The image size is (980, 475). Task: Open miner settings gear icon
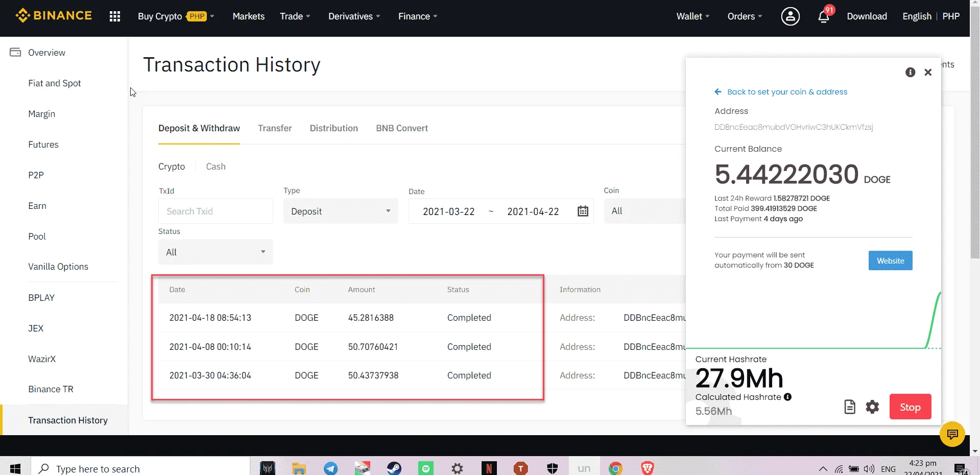(872, 407)
